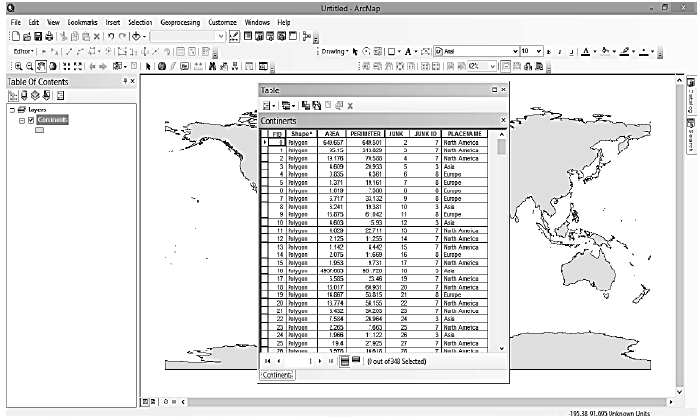Open the map scale dropdown

[x=221, y=36]
